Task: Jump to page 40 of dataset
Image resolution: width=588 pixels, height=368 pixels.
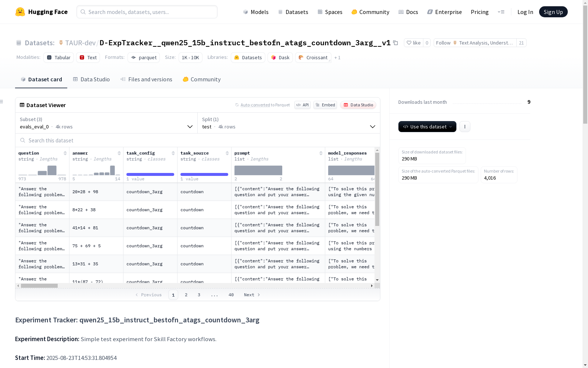Action: (231, 295)
